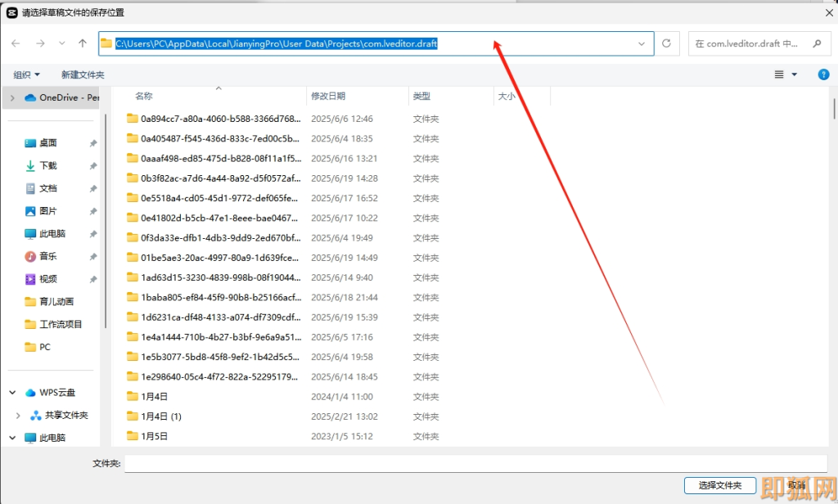This screenshot has width=838, height=504.
Task: Refresh the com.lveditor.draft folder
Action: coord(666,43)
